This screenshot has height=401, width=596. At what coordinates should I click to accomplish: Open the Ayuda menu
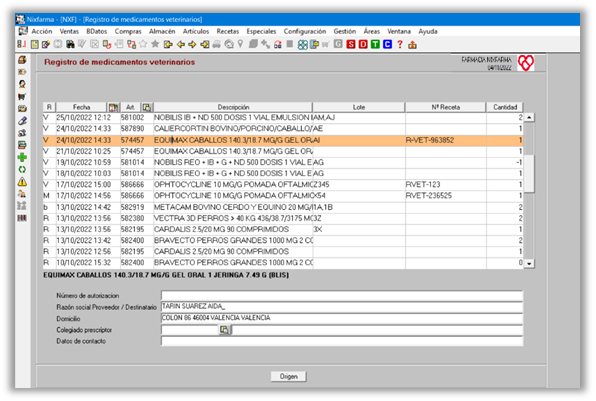[x=428, y=32]
